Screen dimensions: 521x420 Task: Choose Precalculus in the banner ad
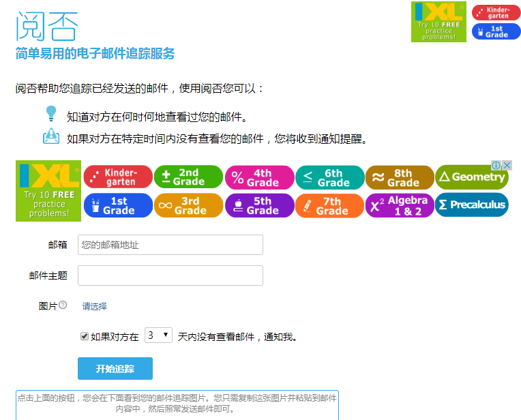472,205
